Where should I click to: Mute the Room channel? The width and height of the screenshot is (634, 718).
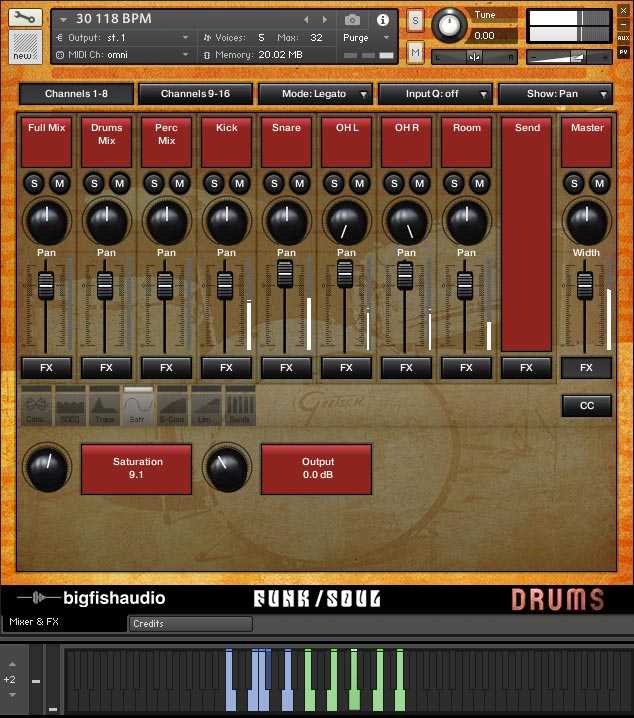pyautogui.click(x=479, y=184)
